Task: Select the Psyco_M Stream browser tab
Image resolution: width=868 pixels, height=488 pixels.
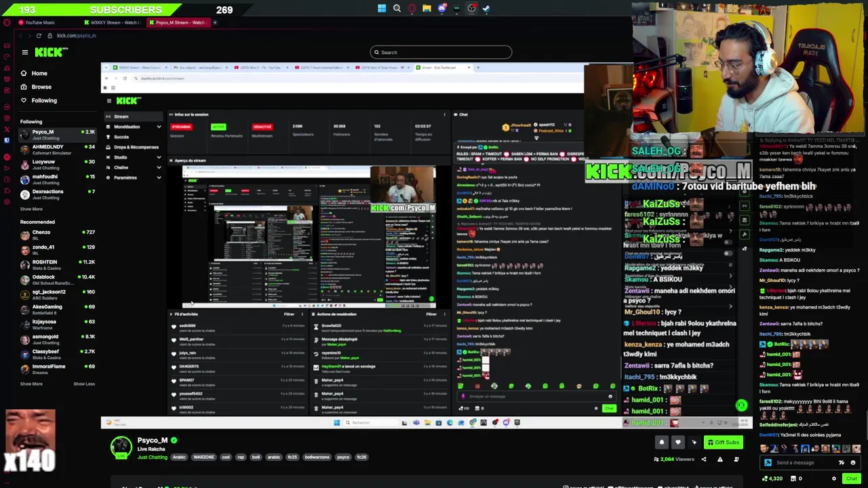Action: point(178,22)
